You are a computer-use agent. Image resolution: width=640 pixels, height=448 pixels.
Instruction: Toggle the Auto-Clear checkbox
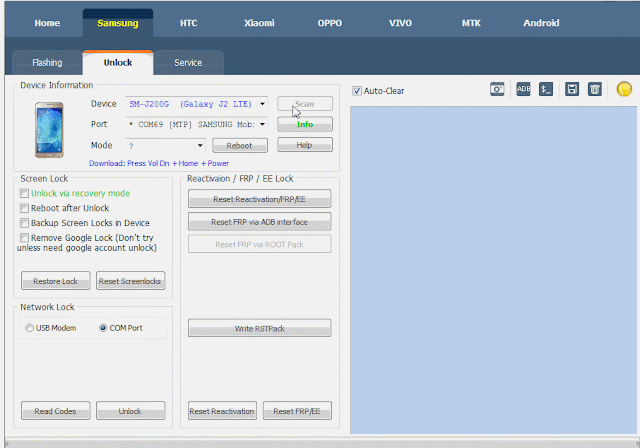point(357,91)
